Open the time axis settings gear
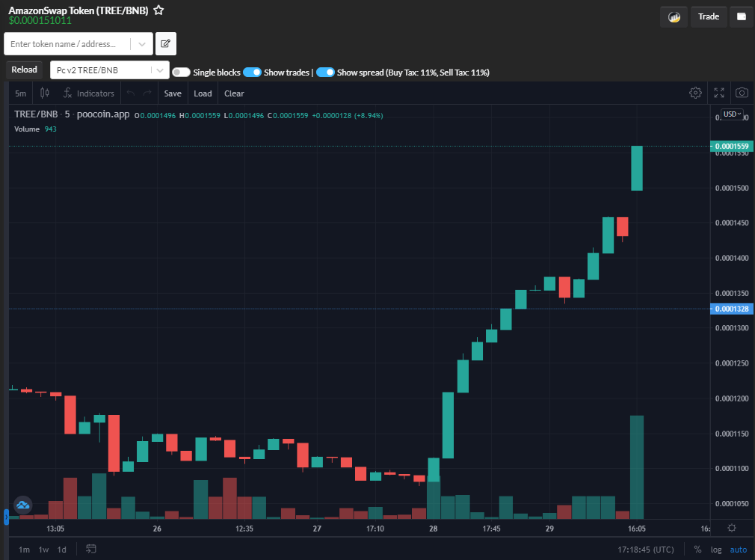This screenshot has height=560, width=755. click(x=732, y=528)
